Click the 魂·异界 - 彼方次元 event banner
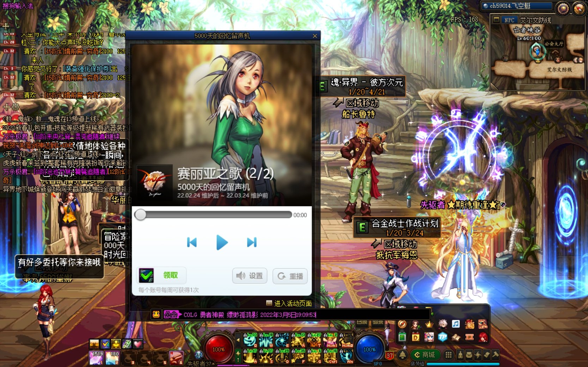The height and width of the screenshot is (367, 588). click(x=362, y=86)
